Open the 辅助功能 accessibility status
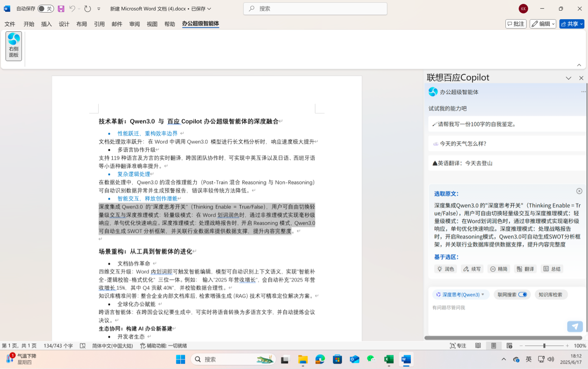 click(164, 346)
